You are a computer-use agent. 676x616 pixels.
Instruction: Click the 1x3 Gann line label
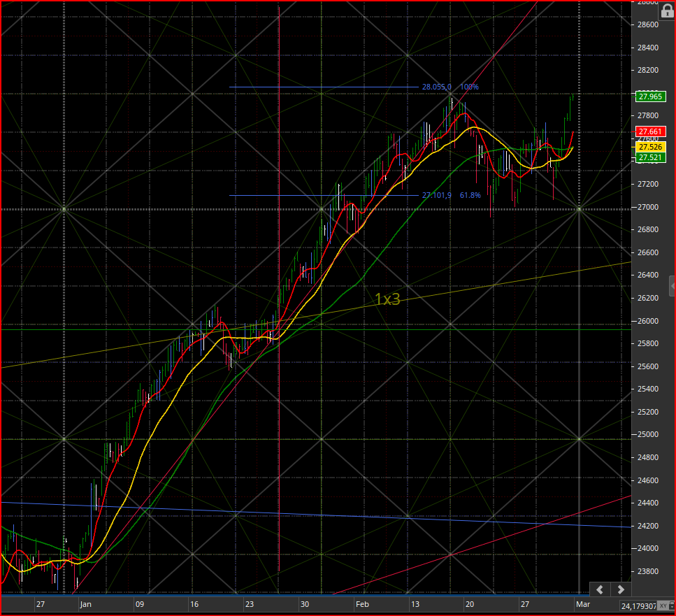(387, 299)
